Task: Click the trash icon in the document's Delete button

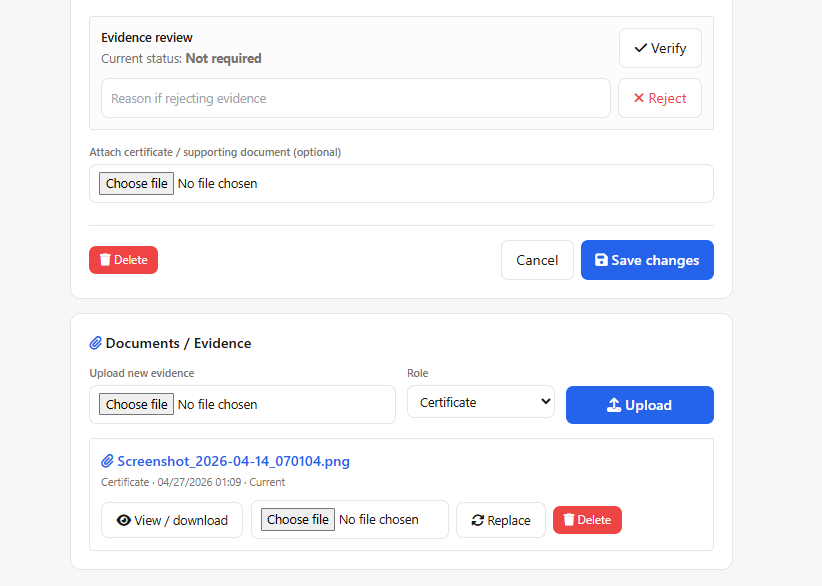Action: (569, 519)
